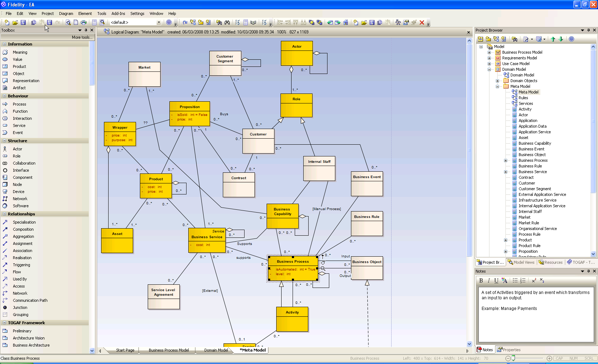
Task: Toggle underline in the Notes toolbar
Action: (x=496, y=280)
